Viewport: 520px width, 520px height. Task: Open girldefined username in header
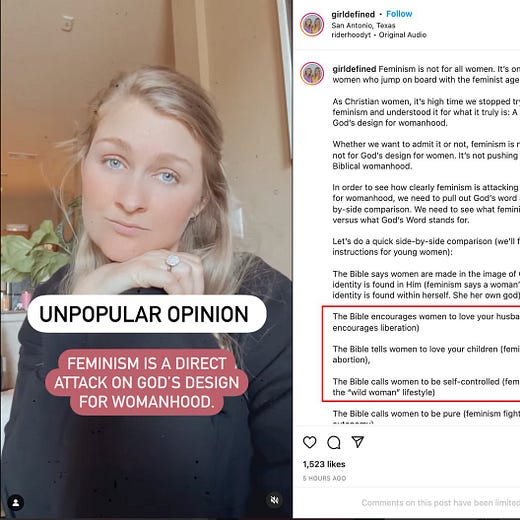tap(353, 14)
